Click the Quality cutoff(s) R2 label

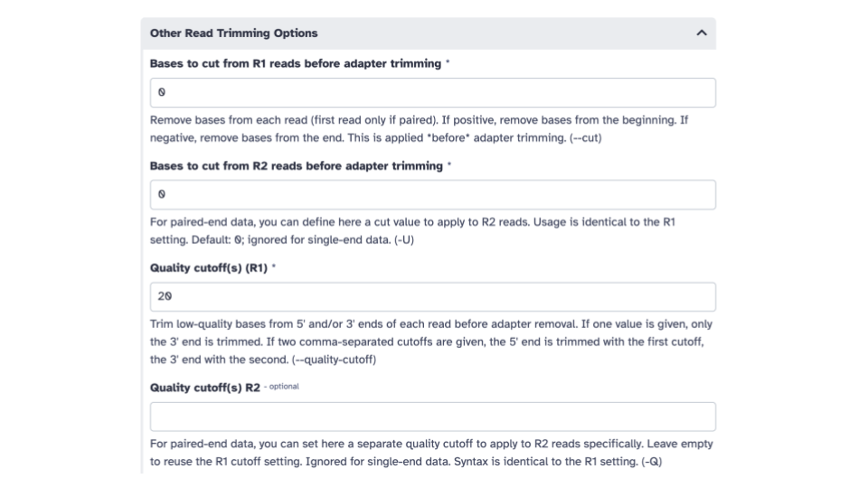click(x=205, y=388)
